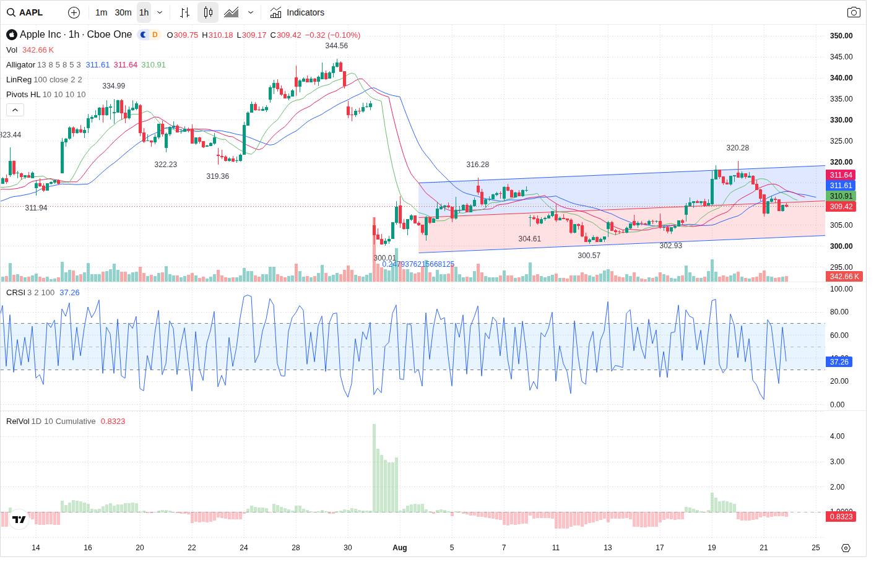Click the RelVol value 0.8323 in the legend
Viewport: 879px width, 588px height.
click(113, 422)
